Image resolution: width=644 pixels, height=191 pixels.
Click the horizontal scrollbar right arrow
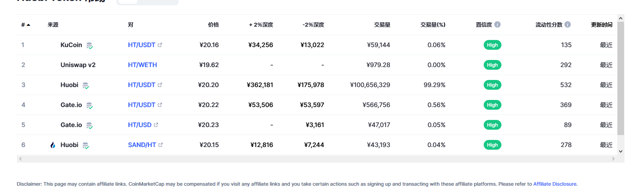click(x=613, y=159)
